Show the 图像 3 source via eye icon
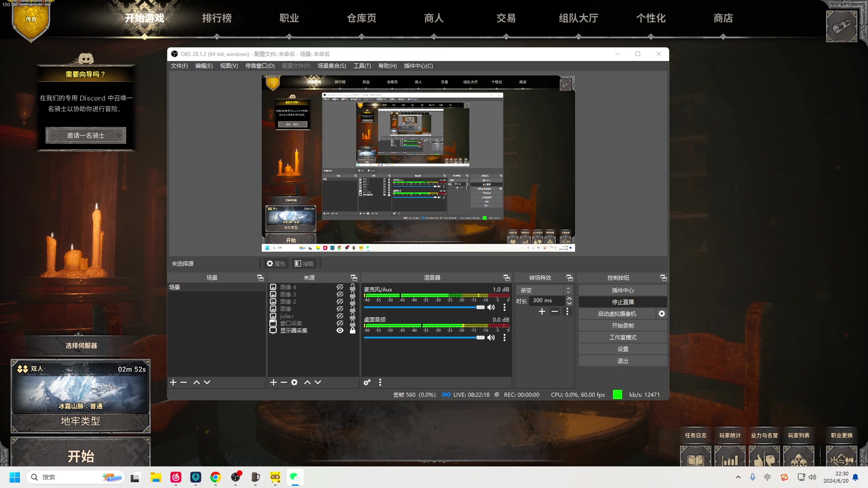Viewport: 868px width, 488px height. point(340,294)
